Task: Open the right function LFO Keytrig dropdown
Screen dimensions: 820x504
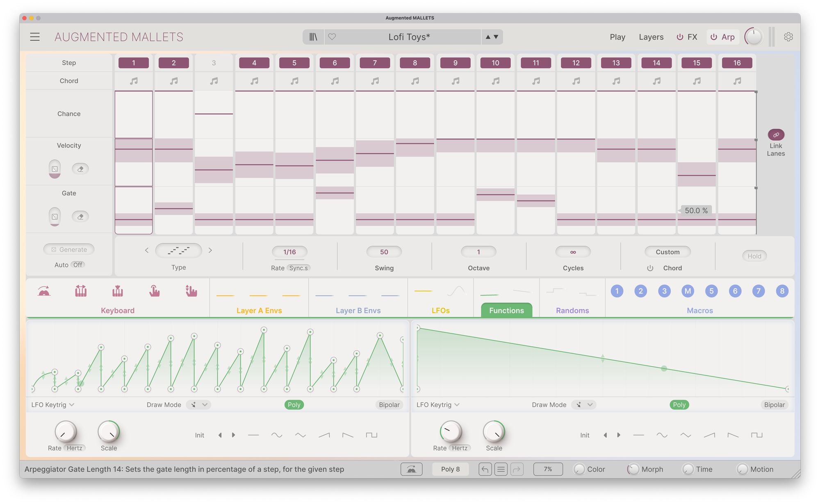Action: 438,405
